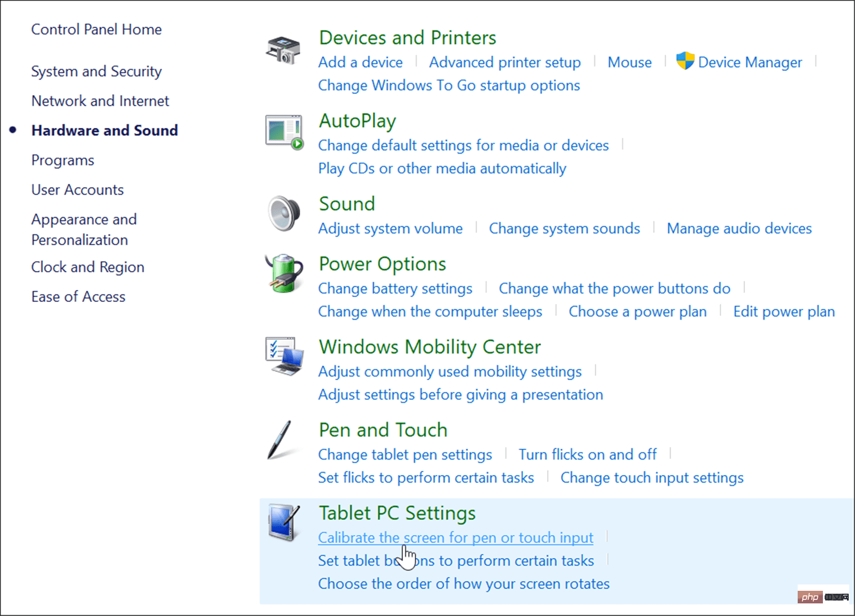Open the Windows Mobility Center heading

[x=430, y=347]
